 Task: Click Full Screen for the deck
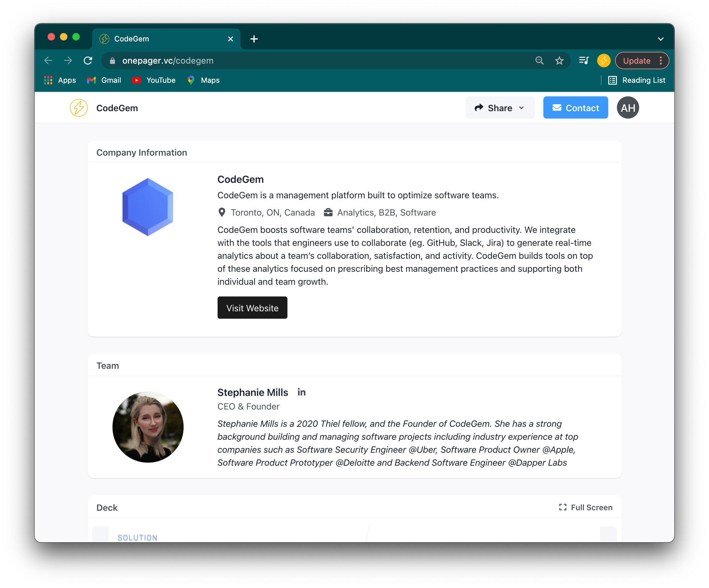point(585,507)
